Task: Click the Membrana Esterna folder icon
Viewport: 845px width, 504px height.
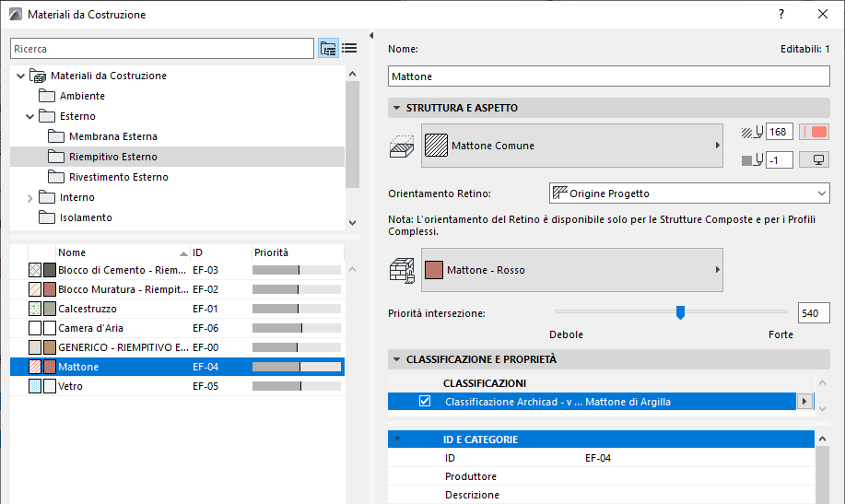Action: click(56, 136)
